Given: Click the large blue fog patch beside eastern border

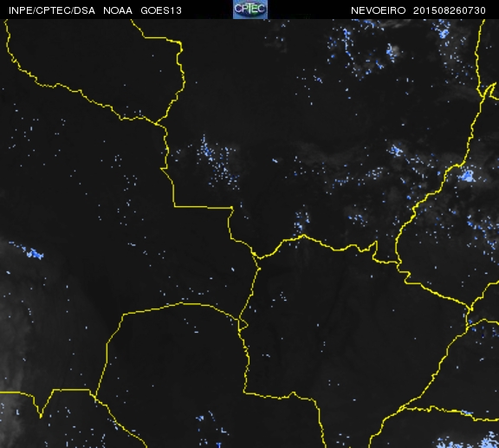Looking at the screenshot, I should click(467, 176).
